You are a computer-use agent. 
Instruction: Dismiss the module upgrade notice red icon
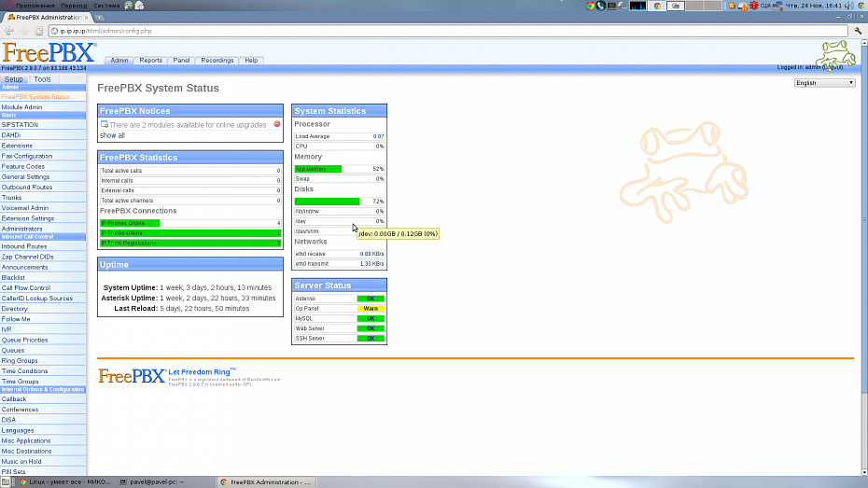277,124
